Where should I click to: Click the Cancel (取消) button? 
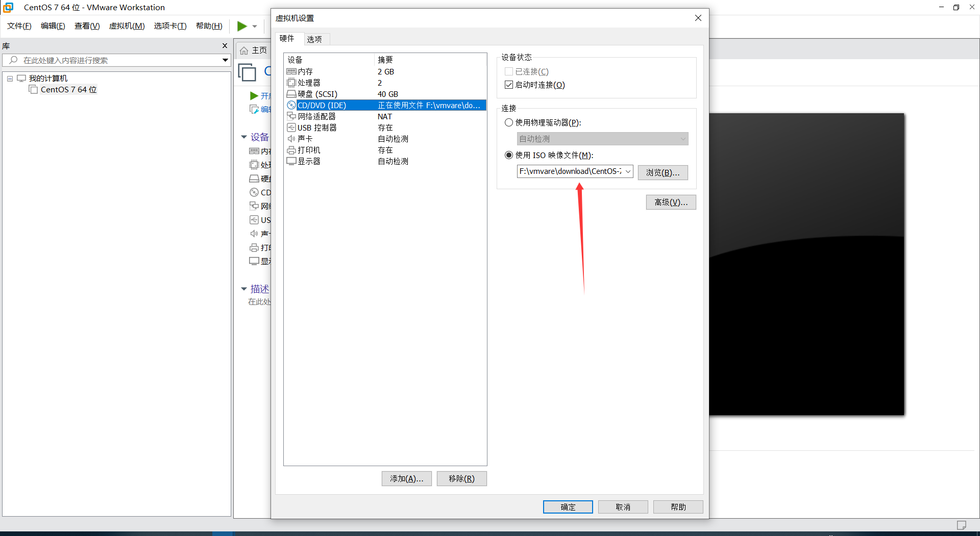pyautogui.click(x=623, y=507)
